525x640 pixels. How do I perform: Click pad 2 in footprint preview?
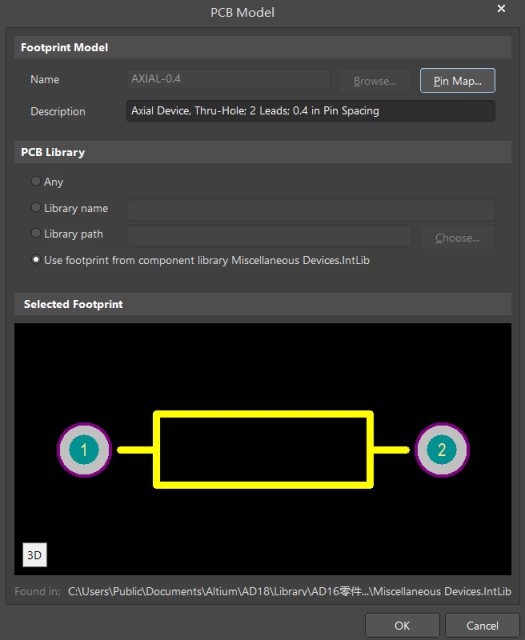[442, 450]
